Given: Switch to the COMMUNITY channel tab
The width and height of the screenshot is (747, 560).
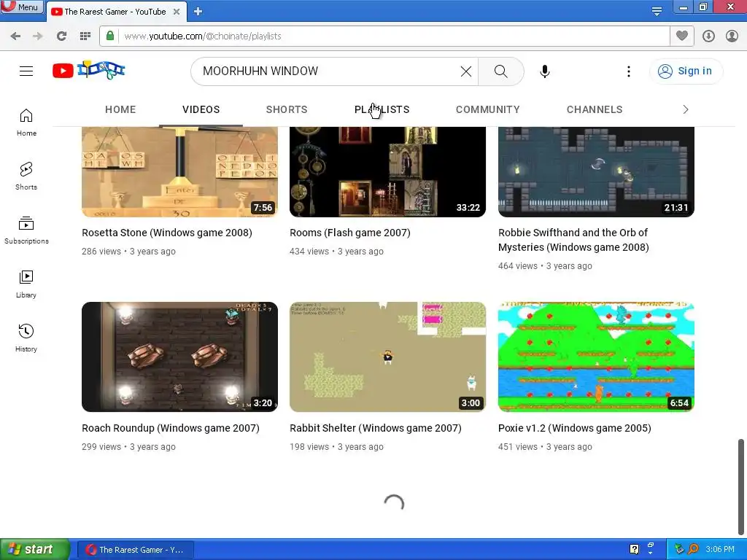Looking at the screenshot, I should [x=488, y=109].
